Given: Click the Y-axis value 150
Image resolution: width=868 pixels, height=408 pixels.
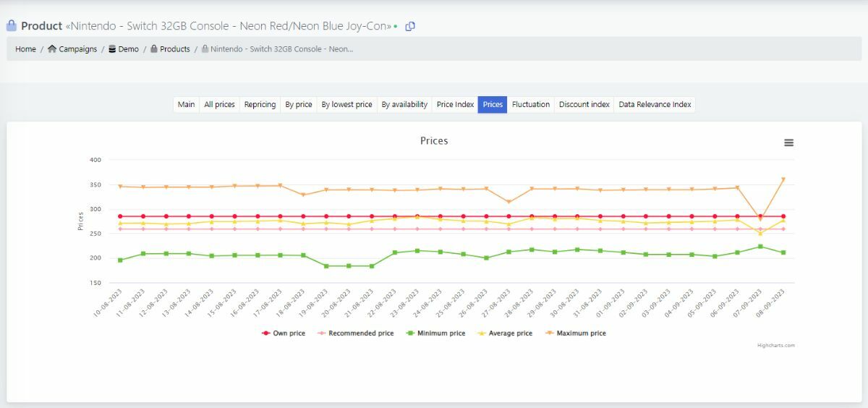Looking at the screenshot, I should pyautogui.click(x=95, y=283).
